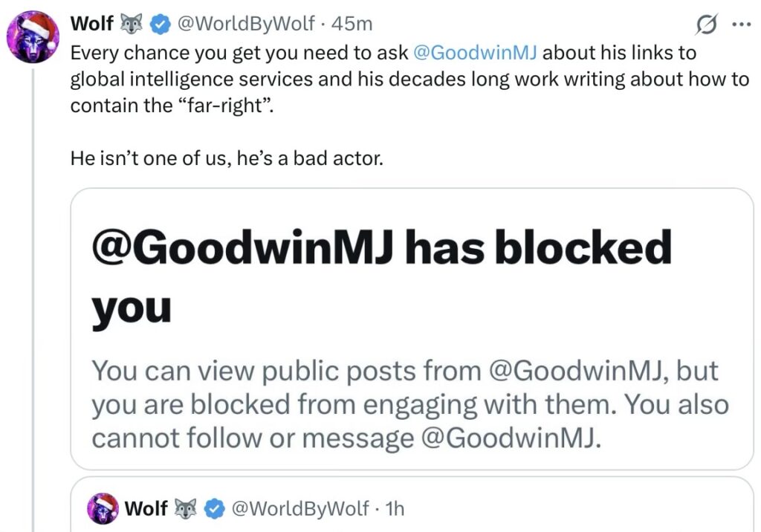Open the three-dot more options menu

pos(741,24)
